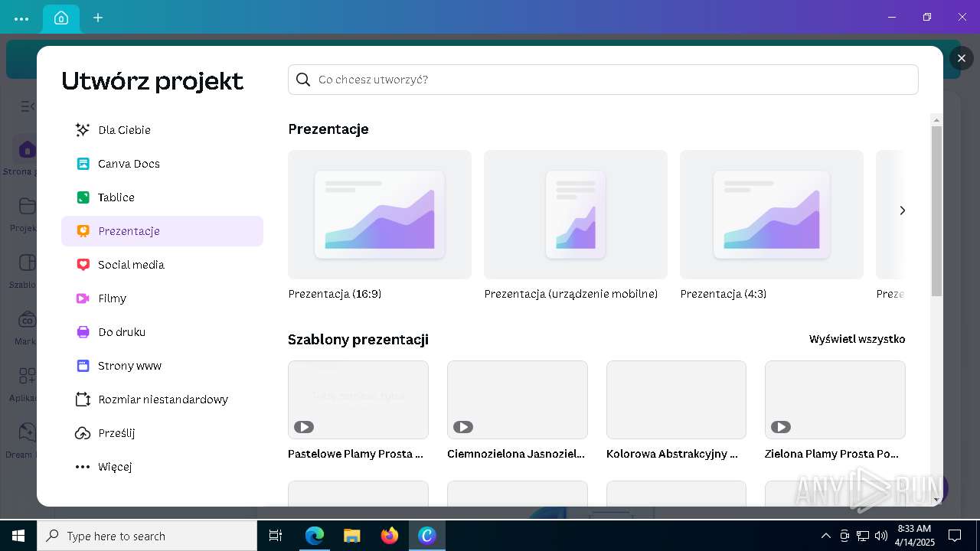This screenshot has width=980, height=551.
Task: Select the Social media menu label
Action: point(131,265)
